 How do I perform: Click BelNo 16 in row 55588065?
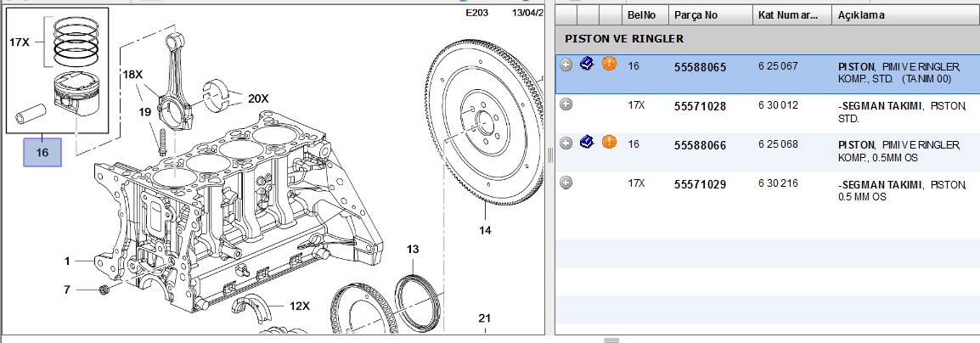[x=634, y=65]
